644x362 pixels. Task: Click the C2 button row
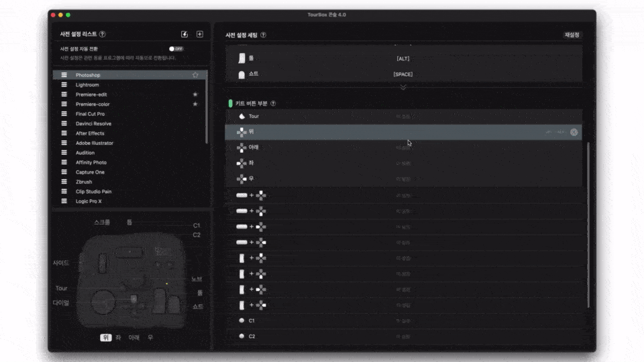[x=403, y=337]
